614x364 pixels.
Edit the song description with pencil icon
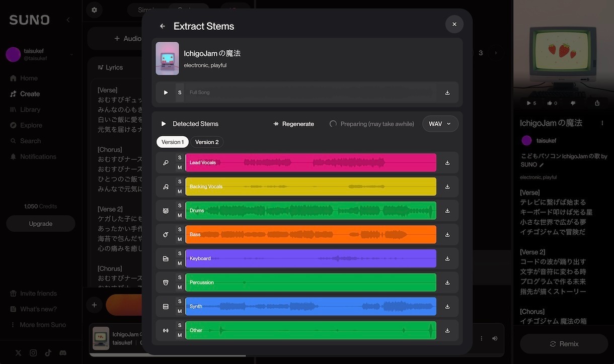[x=542, y=165]
